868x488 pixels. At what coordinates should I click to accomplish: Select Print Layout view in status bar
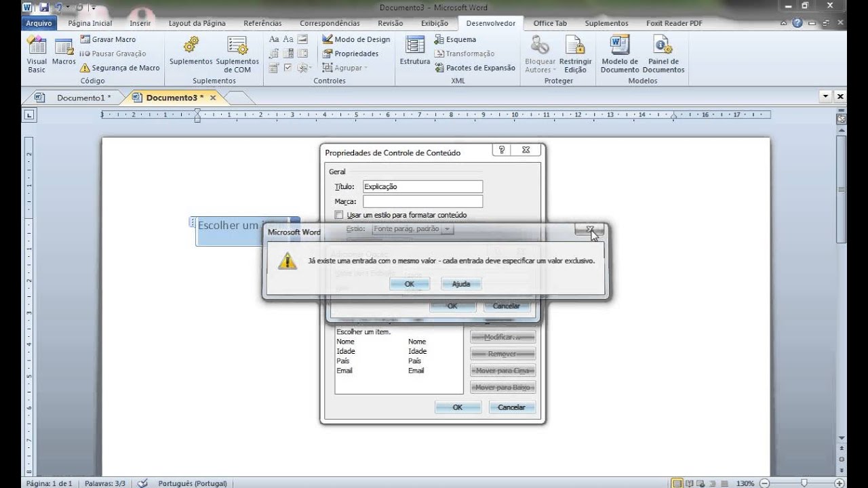677,483
